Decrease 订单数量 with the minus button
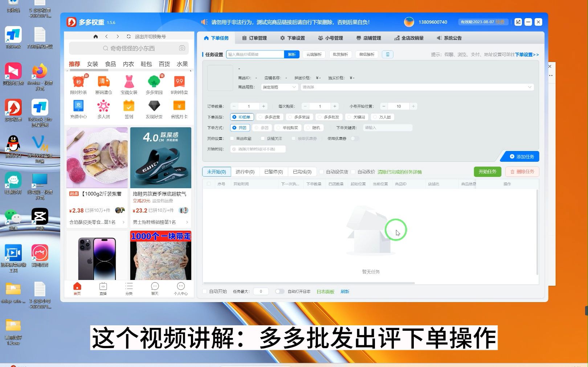This screenshot has height=367, width=588. (x=234, y=106)
